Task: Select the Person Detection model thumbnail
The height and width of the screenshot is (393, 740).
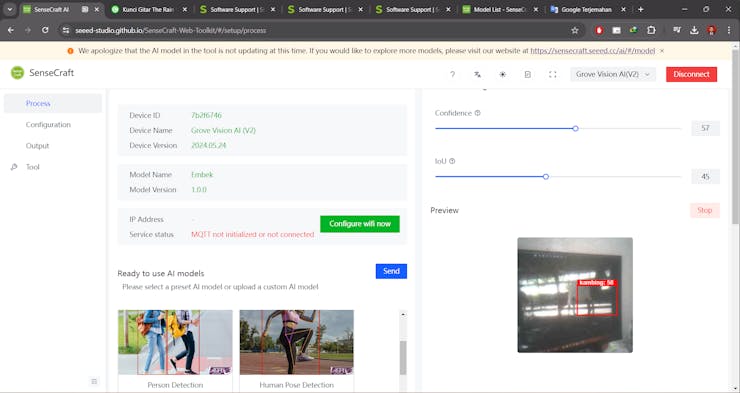Action: (x=175, y=342)
